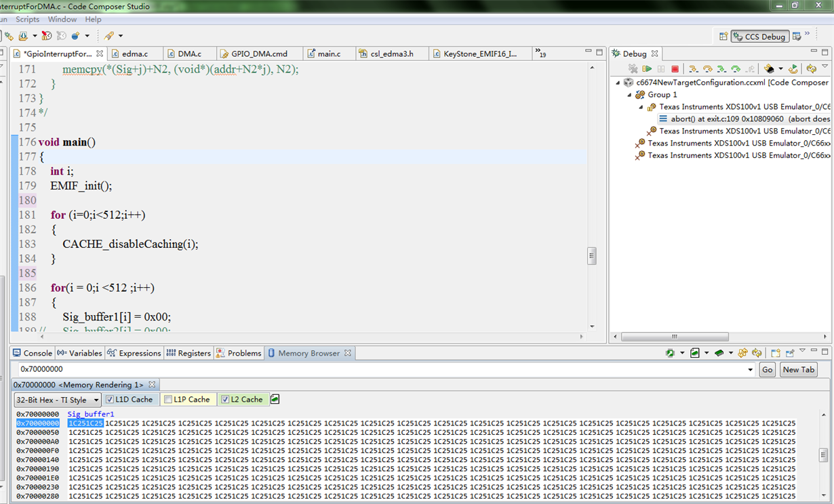834x504 pixels.
Task: Click the Go button
Action: click(x=767, y=370)
